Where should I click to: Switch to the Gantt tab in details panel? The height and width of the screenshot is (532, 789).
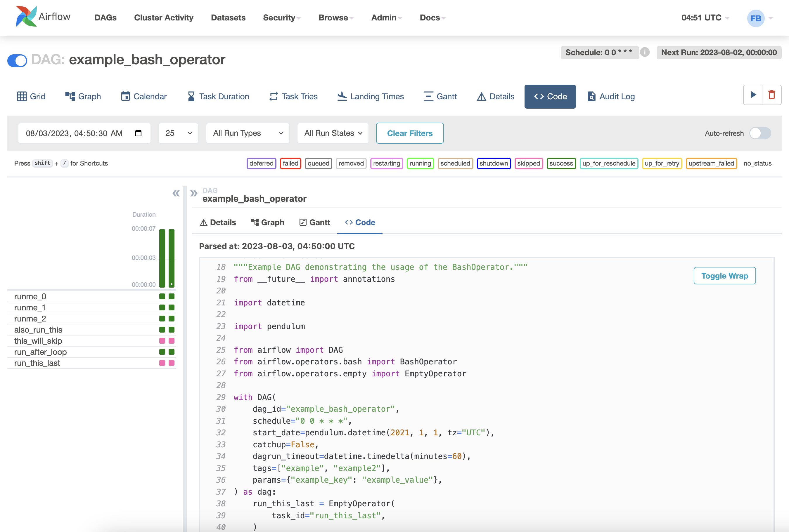pos(315,222)
